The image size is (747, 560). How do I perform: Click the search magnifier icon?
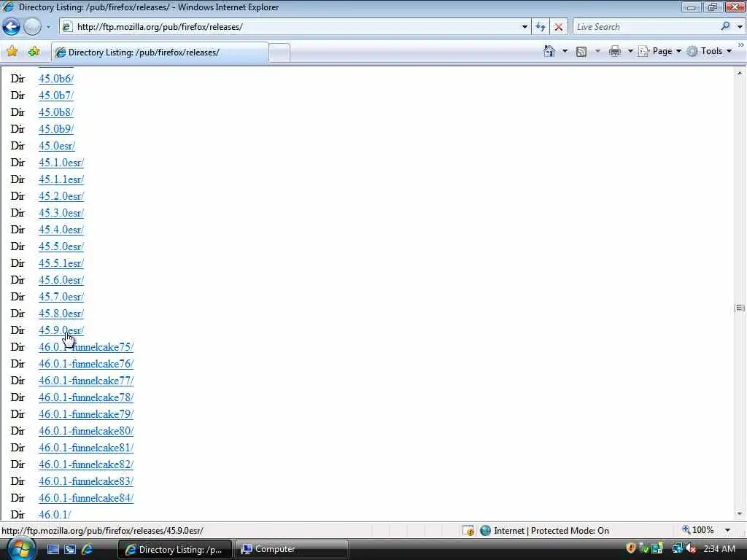tap(725, 26)
